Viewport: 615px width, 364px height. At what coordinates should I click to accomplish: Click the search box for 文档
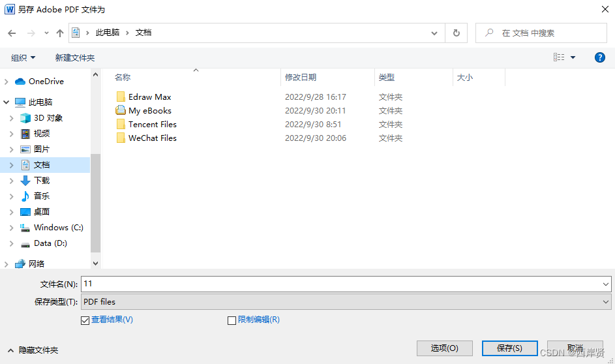pyautogui.click(x=541, y=33)
